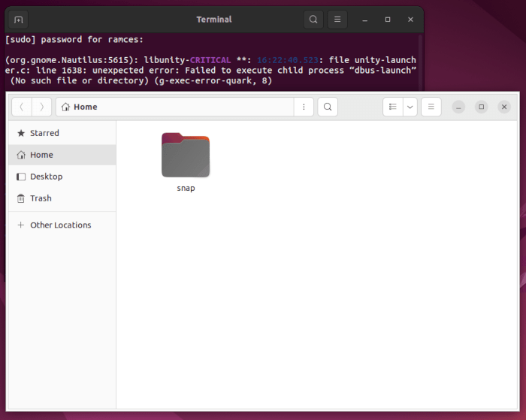
Task: Open Starred in sidebar
Action: 62,133
